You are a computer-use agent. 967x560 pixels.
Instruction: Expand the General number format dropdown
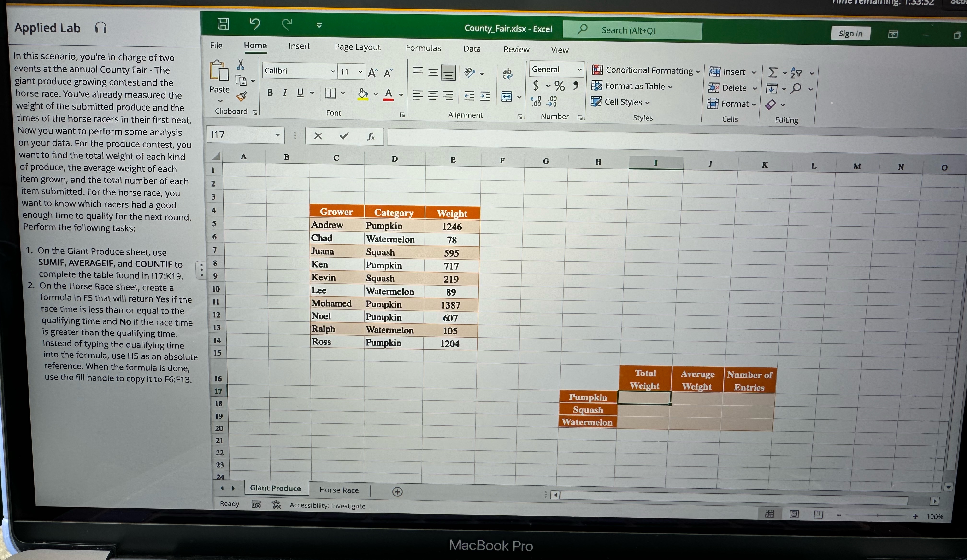pos(579,70)
